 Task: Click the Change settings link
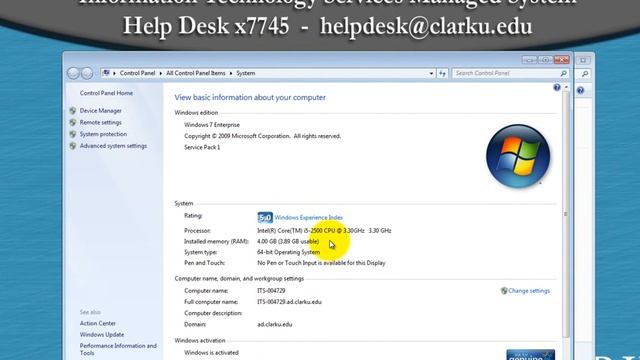[529, 291]
